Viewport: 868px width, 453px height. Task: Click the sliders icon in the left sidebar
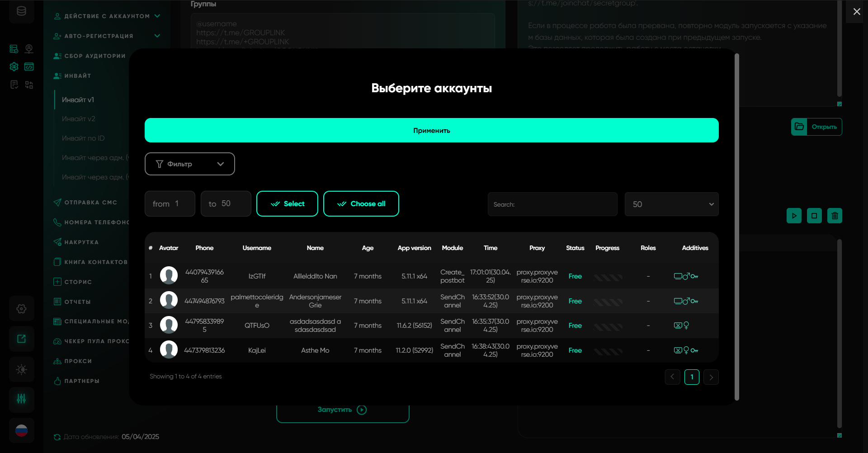(x=21, y=399)
